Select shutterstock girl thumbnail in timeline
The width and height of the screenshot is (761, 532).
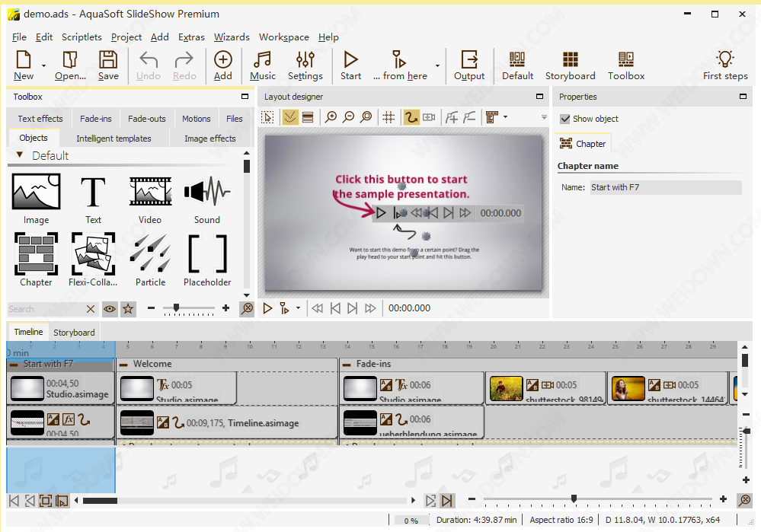(x=628, y=389)
